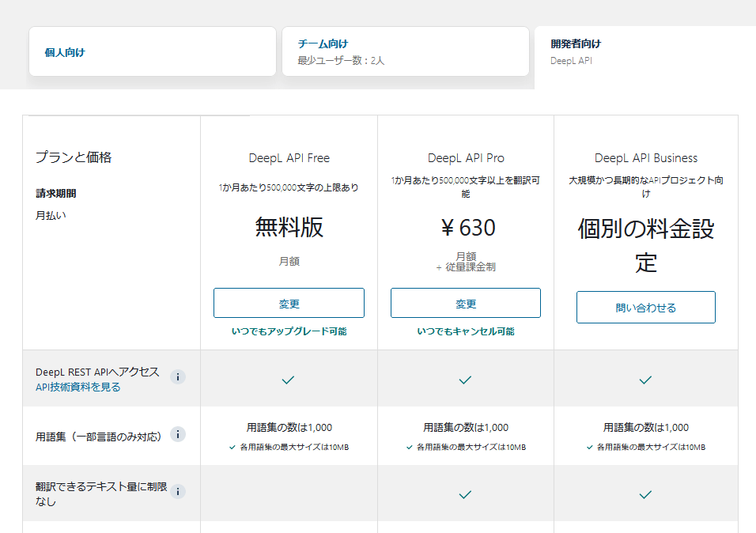Click REST API checkmark in Pro column
This screenshot has width=756, height=533.
tap(465, 380)
